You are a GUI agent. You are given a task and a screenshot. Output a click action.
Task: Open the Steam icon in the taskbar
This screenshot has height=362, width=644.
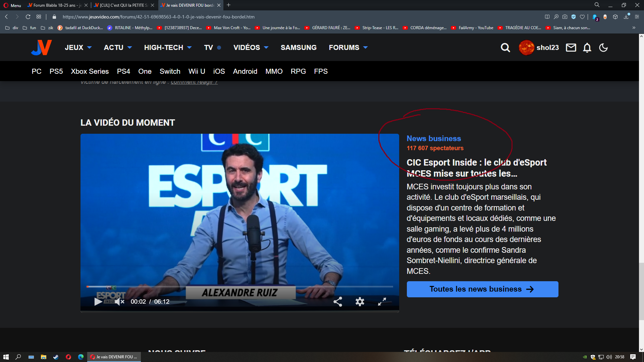pyautogui.click(x=56, y=357)
